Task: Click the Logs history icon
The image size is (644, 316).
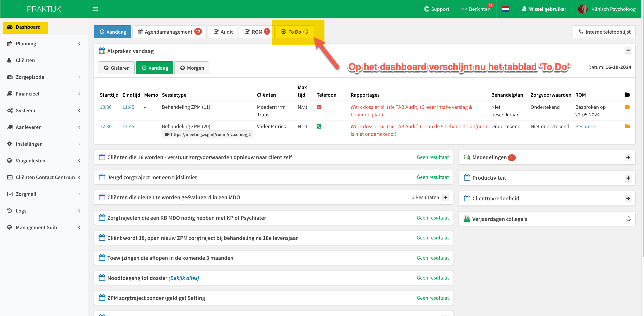Action: [x=9, y=211]
